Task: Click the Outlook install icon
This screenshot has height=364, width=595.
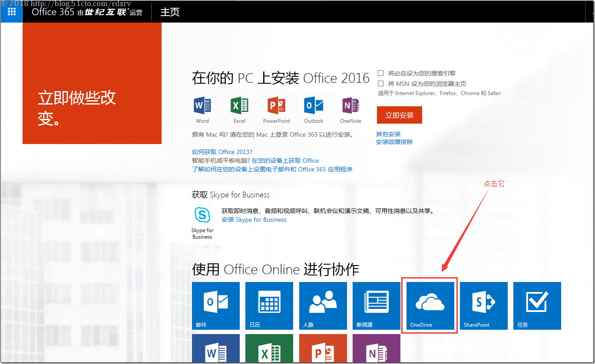Action: pyautogui.click(x=314, y=105)
